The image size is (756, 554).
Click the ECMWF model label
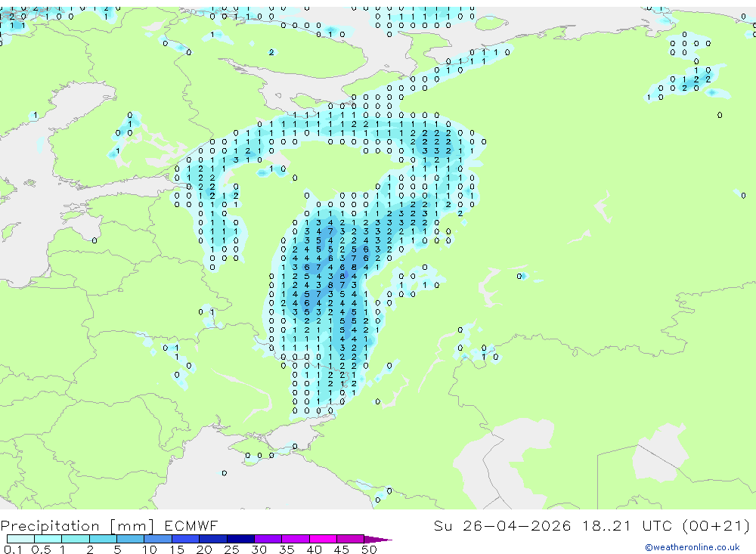[191, 525]
